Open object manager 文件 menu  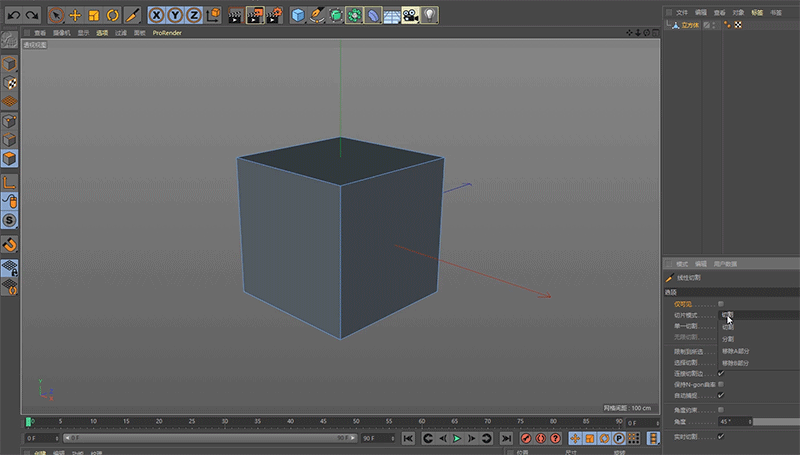pos(682,12)
